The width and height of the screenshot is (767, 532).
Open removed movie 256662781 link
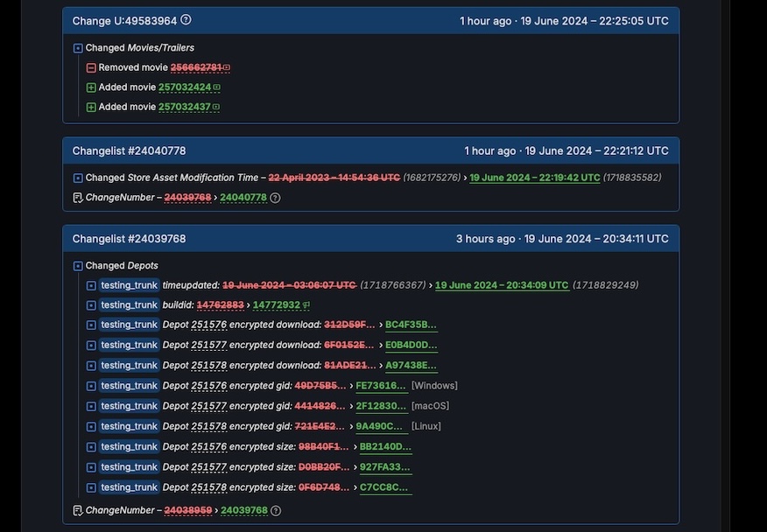click(x=196, y=67)
